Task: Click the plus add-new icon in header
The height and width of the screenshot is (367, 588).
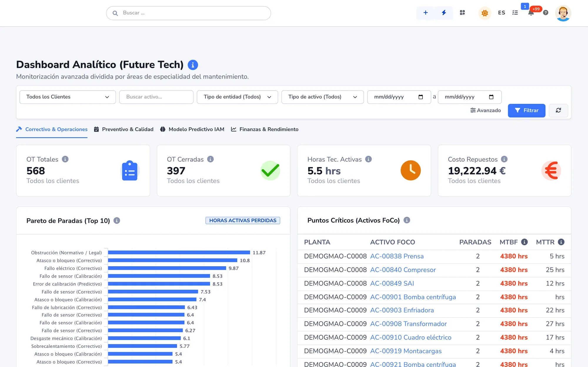Action: point(425,13)
